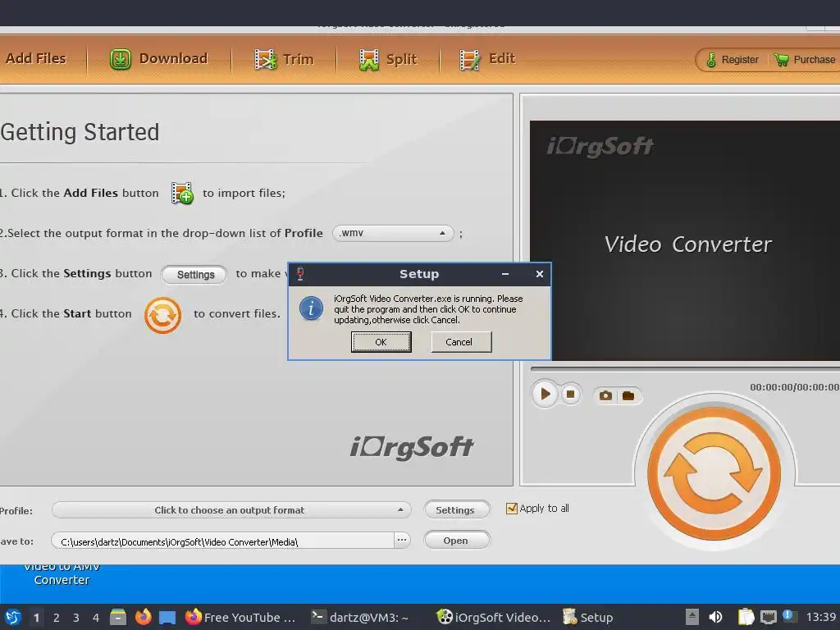Switch to workspace 1

coord(36,618)
